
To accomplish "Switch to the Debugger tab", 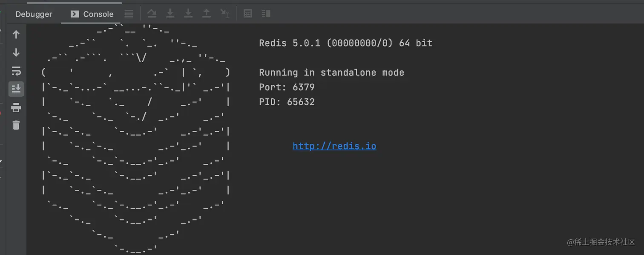I will click(x=34, y=14).
